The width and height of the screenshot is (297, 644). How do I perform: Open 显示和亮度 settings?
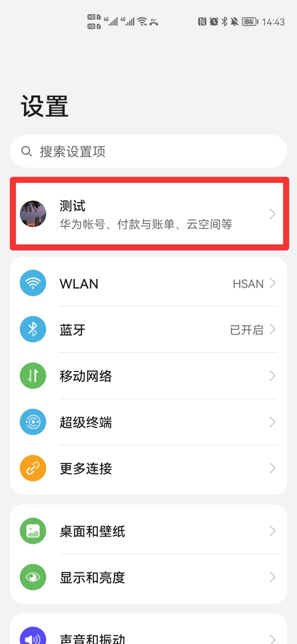tap(148, 577)
